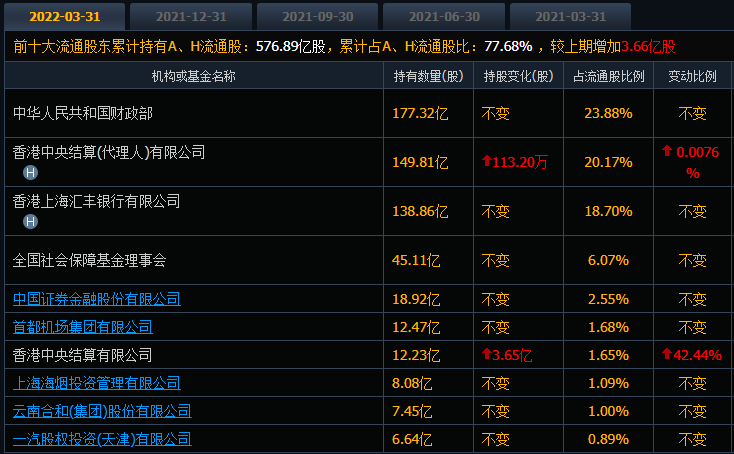Click holding value 7.45亿
Screen dimensions: 734x454
pos(412,411)
